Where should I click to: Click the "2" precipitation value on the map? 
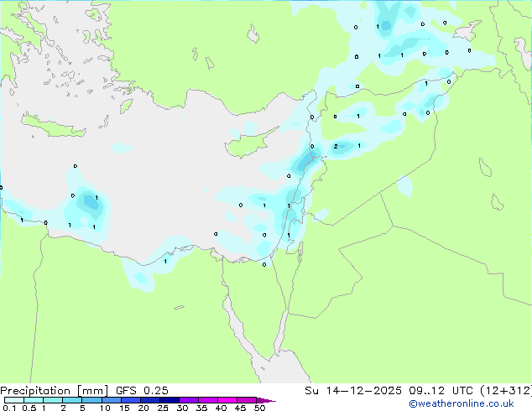click(x=336, y=147)
